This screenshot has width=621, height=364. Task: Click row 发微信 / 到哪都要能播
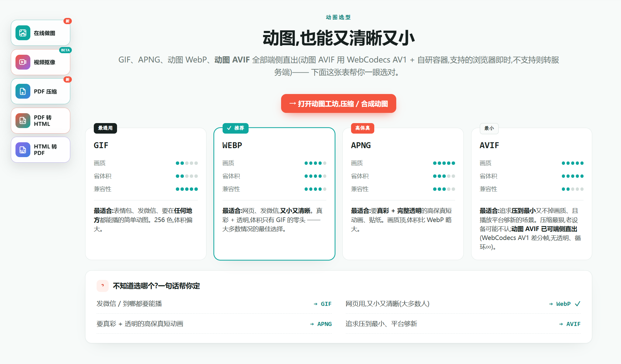point(214,304)
